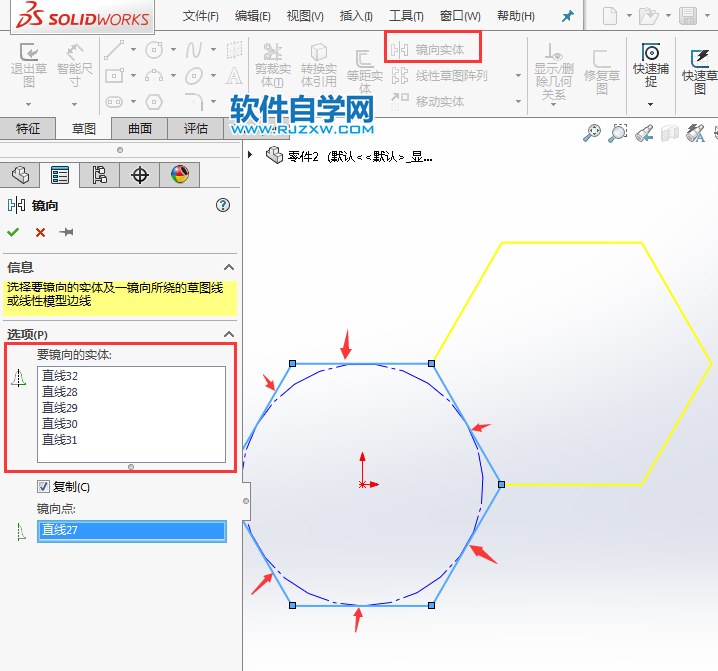Image resolution: width=718 pixels, height=671 pixels.
Task: Select 直线31 in entities list
Action: pyautogui.click(x=60, y=440)
